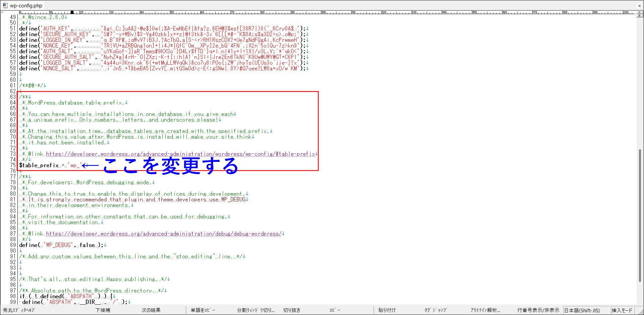The height and width of the screenshot is (315, 644).
Task: Click the vertical scrollbar thumb on the right
Action: click(x=640, y=214)
